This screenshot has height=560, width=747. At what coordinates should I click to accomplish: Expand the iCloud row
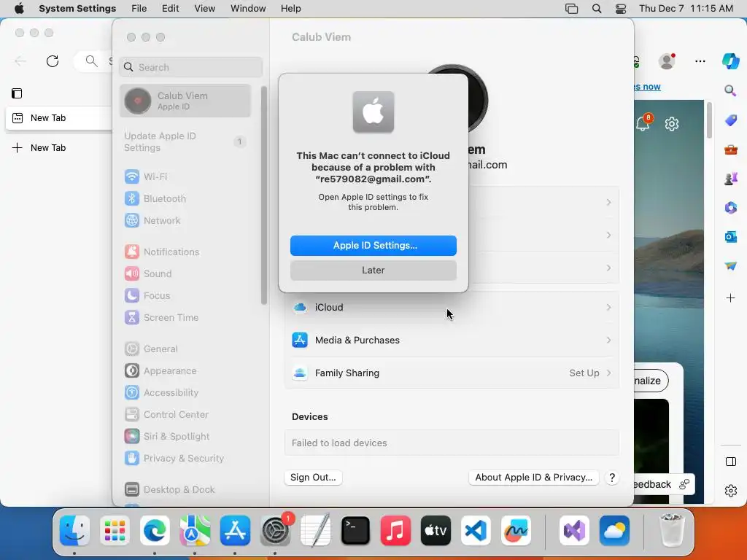[452, 307]
